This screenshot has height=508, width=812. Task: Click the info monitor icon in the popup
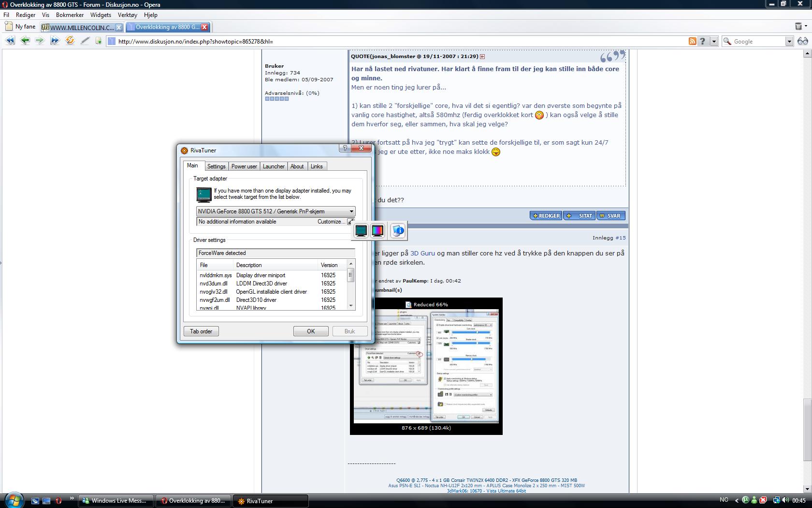(x=398, y=231)
